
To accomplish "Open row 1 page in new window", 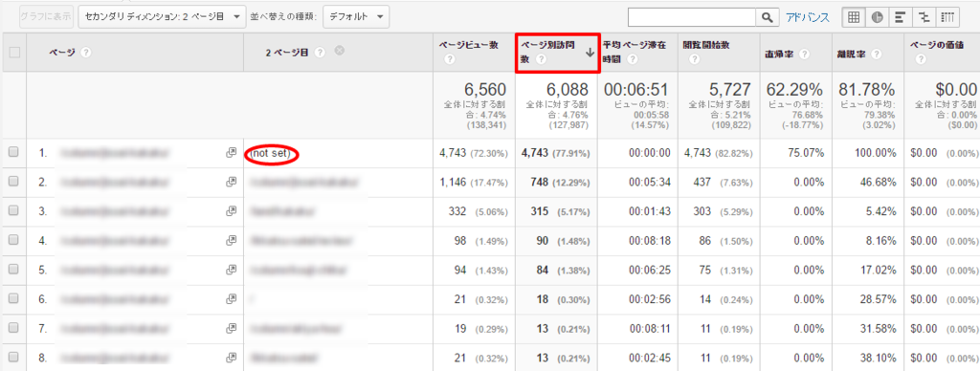I will coord(231,152).
